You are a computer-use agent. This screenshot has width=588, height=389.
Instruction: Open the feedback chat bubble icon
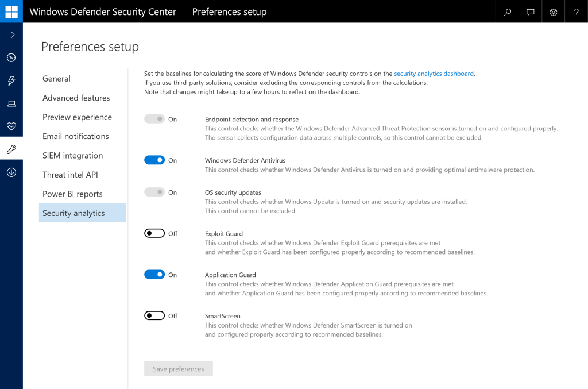(531, 11)
